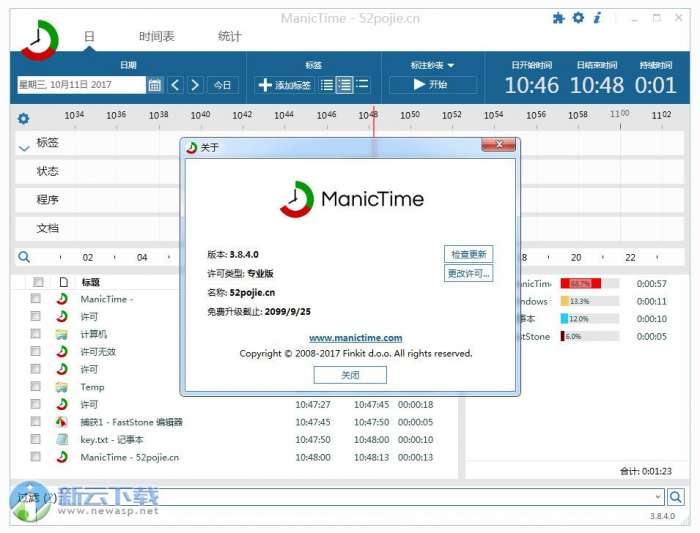
Task: Tick checkbox for ManicTime - 52pojie.cn row
Action: pyautogui.click(x=35, y=456)
